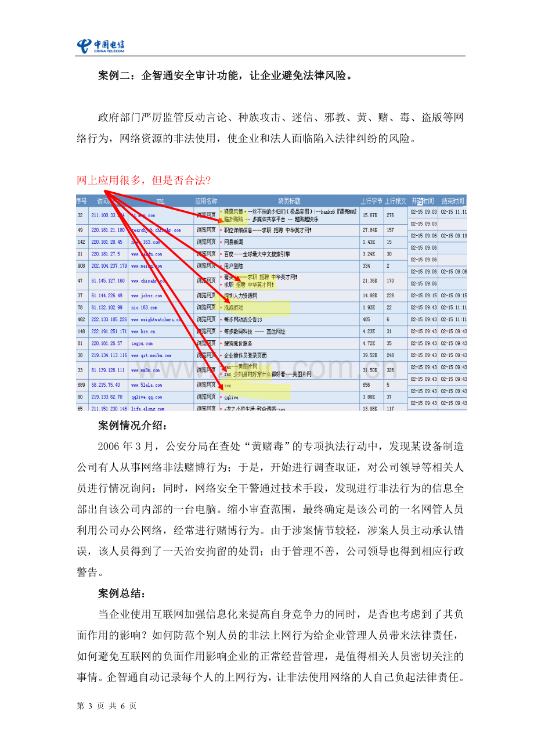Open the www.jobsz.com URL entry
The width and height of the screenshot is (534, 756).
[146, 296]
